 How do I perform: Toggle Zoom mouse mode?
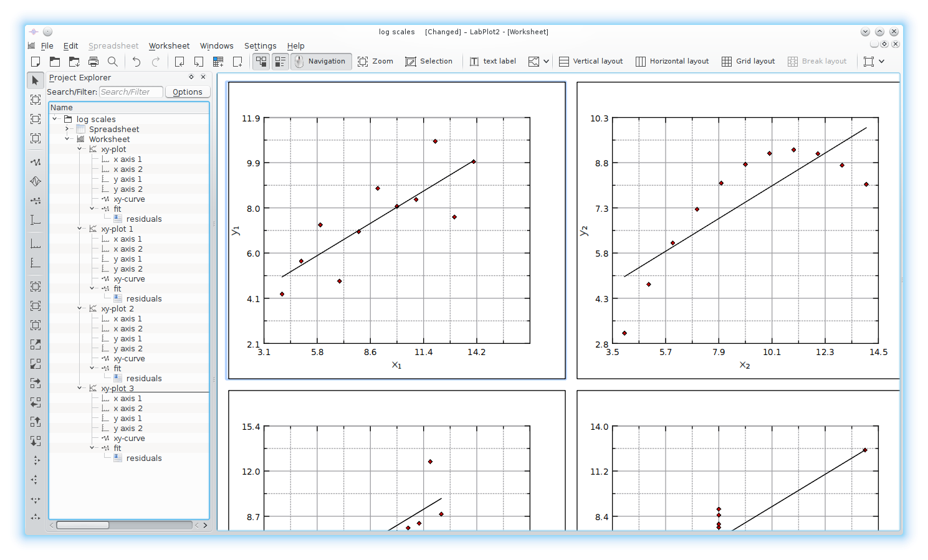click(375, 61)
